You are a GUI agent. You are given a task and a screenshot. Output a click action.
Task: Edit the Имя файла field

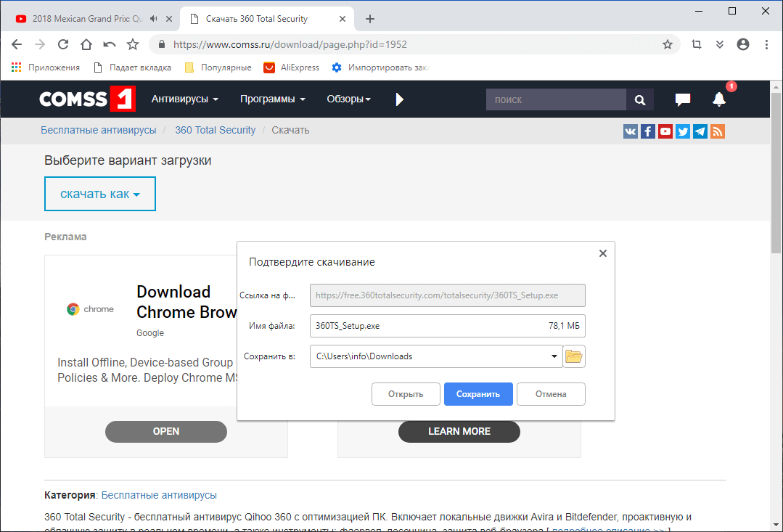[448, 326]
